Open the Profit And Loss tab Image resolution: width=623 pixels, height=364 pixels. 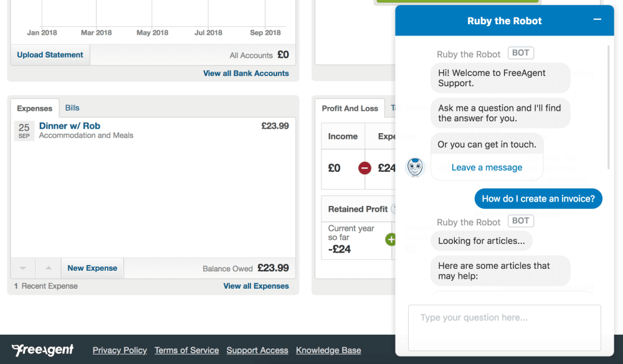point(350,108)
